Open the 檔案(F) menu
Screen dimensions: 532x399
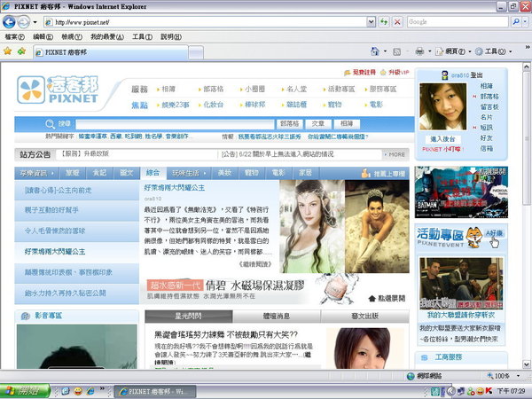click(14, 36)
